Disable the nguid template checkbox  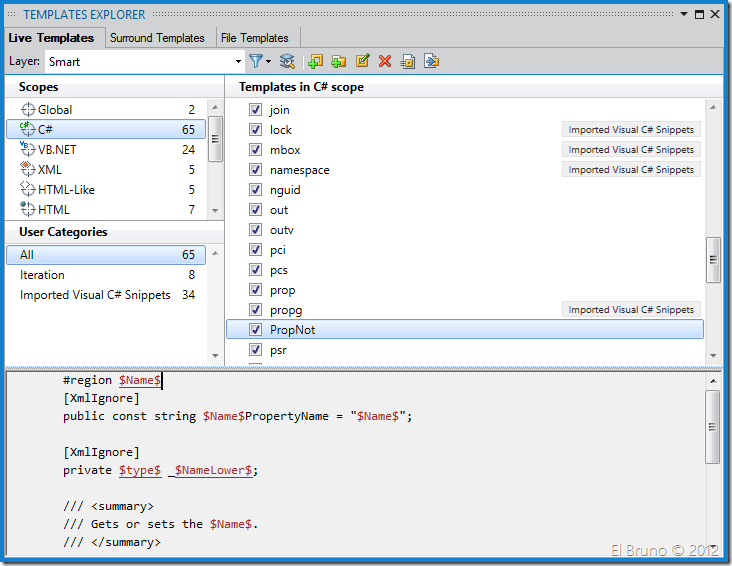point(256,190)
